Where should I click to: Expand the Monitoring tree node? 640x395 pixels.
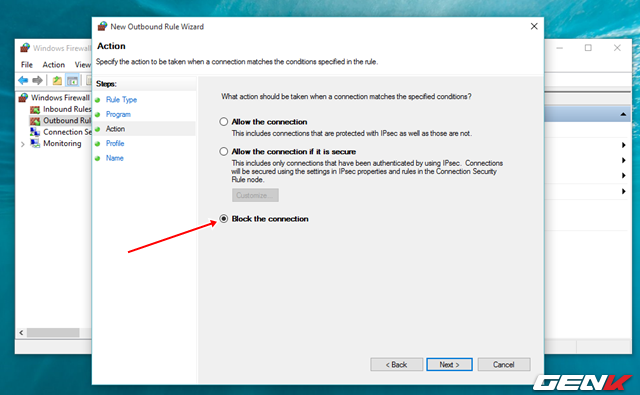click(23, 144)
